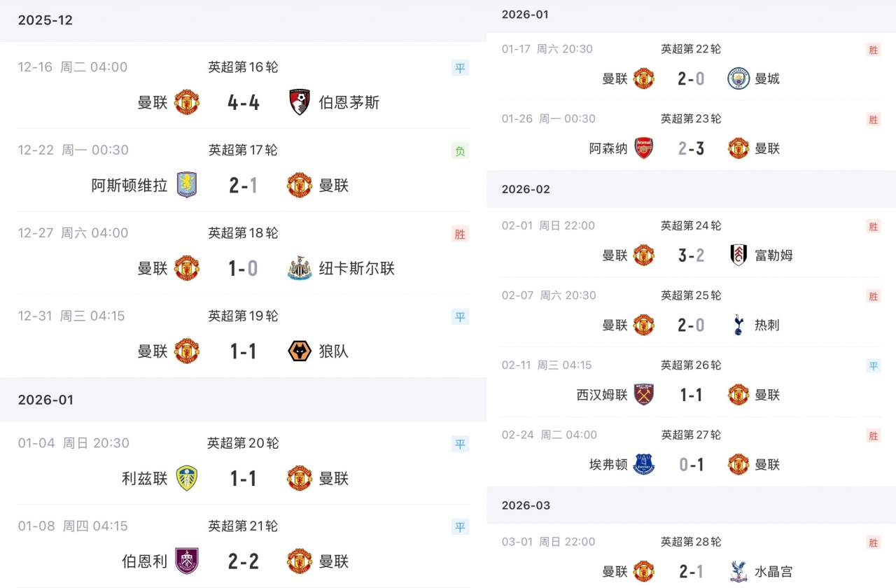Click the Newcastle United crest icon

click(x=300, y=269)
